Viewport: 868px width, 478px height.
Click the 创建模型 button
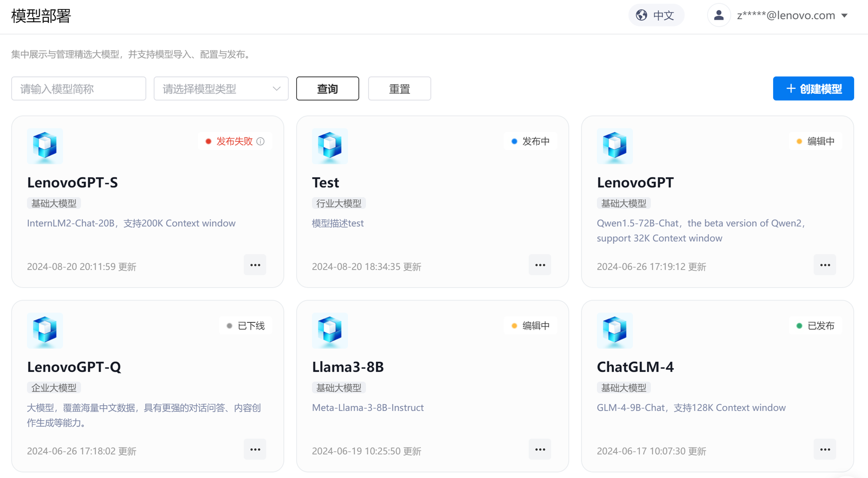click(813, 89)
